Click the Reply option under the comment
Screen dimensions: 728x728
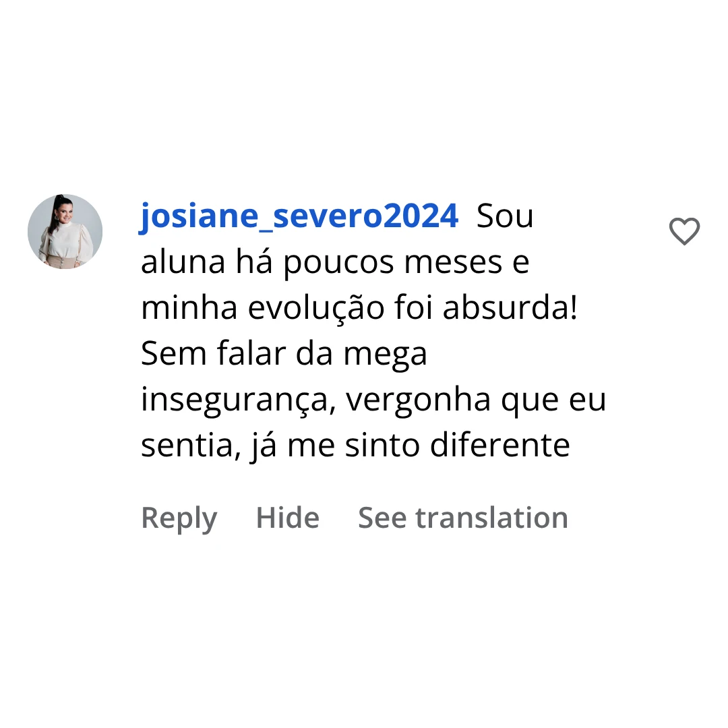coord(179,517)
